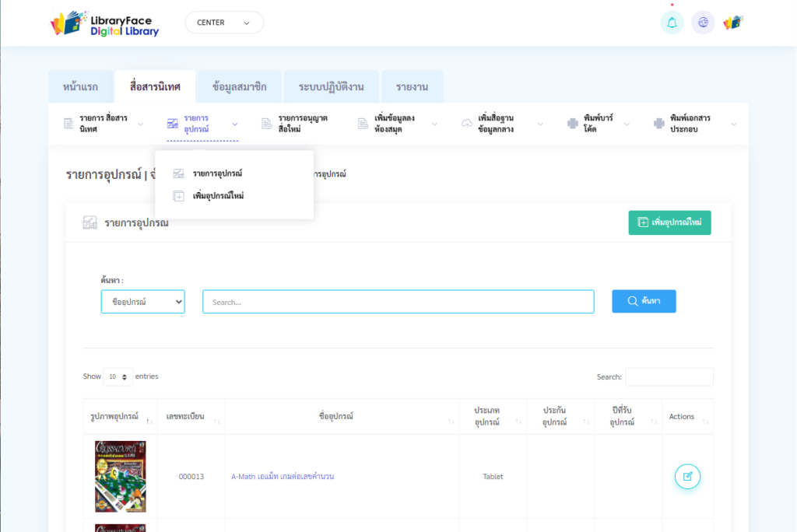
Task: Click the cloud icon for เพิ่มสื่อฐานข้อมูลกลาง
Action: (x=467, y=123)
